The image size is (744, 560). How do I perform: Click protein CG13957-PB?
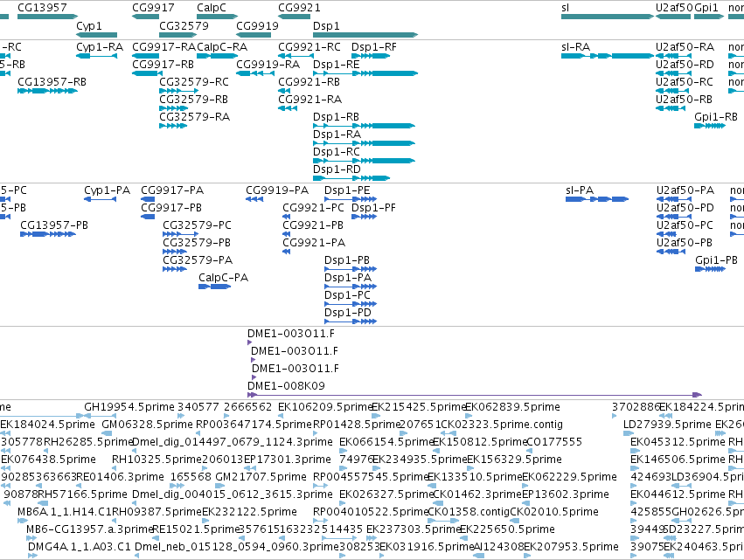click(48, 234)
